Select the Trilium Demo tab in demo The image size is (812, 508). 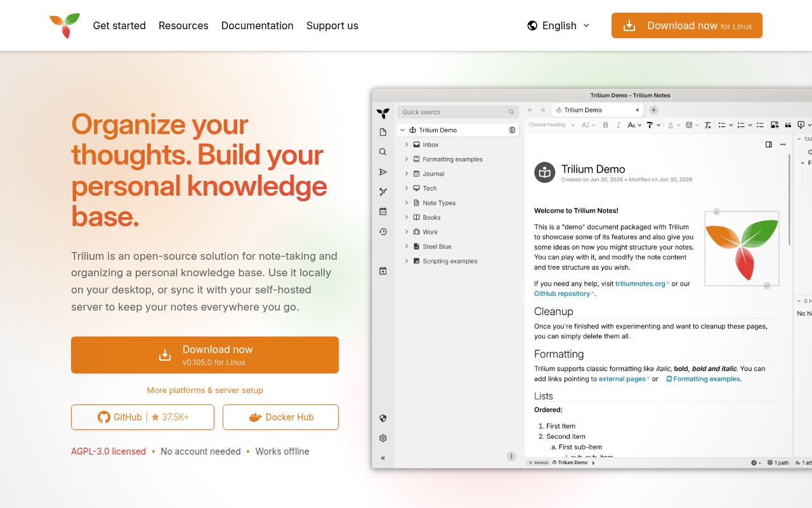click(598, 110)
